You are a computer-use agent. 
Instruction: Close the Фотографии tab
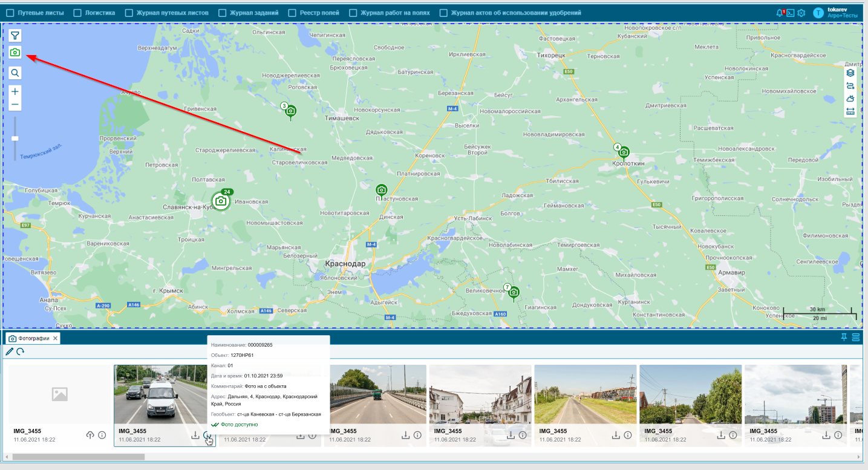55,338
